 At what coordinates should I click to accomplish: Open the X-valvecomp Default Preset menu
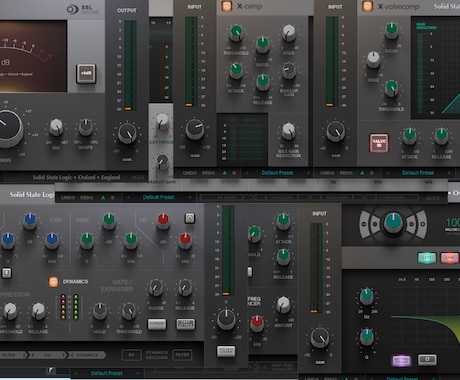418,173
